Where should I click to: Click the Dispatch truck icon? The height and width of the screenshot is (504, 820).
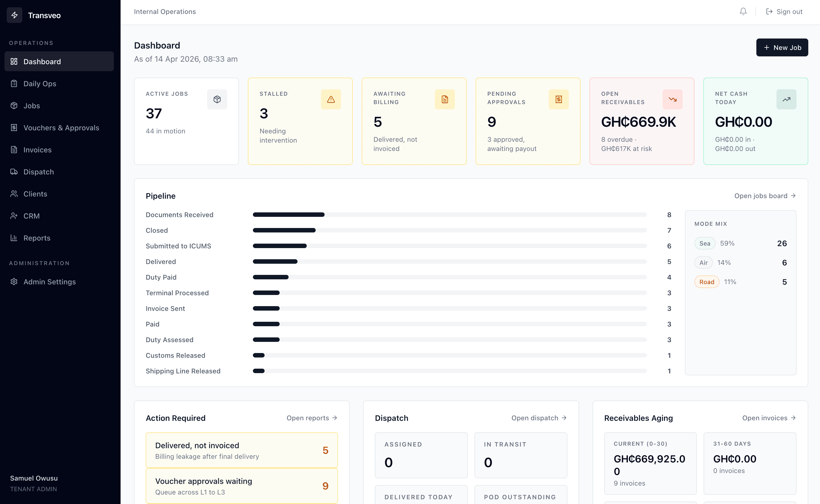click(x=14, y=171)
